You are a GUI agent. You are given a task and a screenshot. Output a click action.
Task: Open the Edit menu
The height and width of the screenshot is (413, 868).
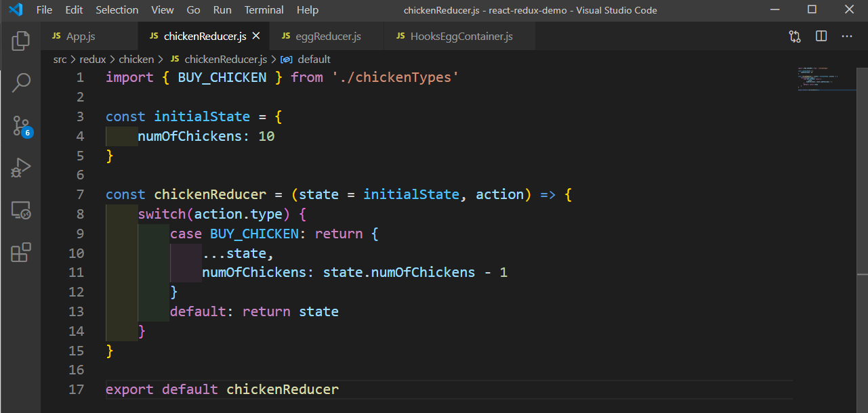pos(75,10)
